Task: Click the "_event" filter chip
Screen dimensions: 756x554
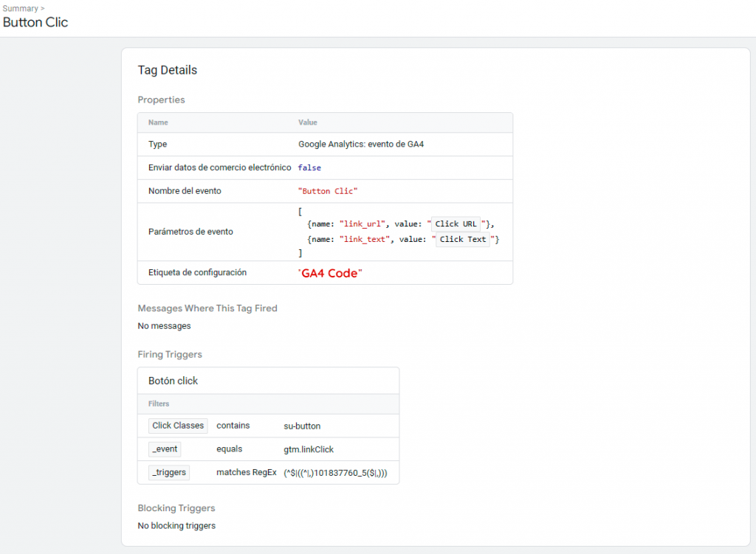Action: point(164,449)
